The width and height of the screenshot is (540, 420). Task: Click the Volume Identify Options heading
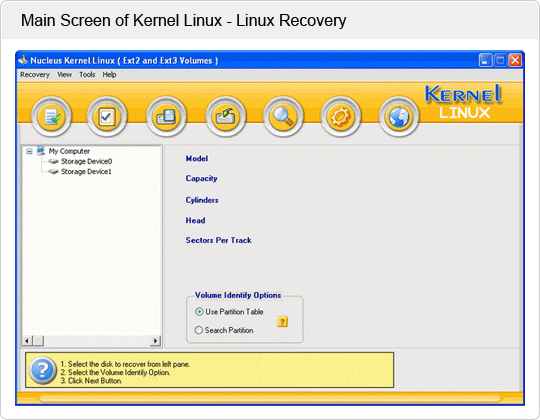tap(238, 295)
